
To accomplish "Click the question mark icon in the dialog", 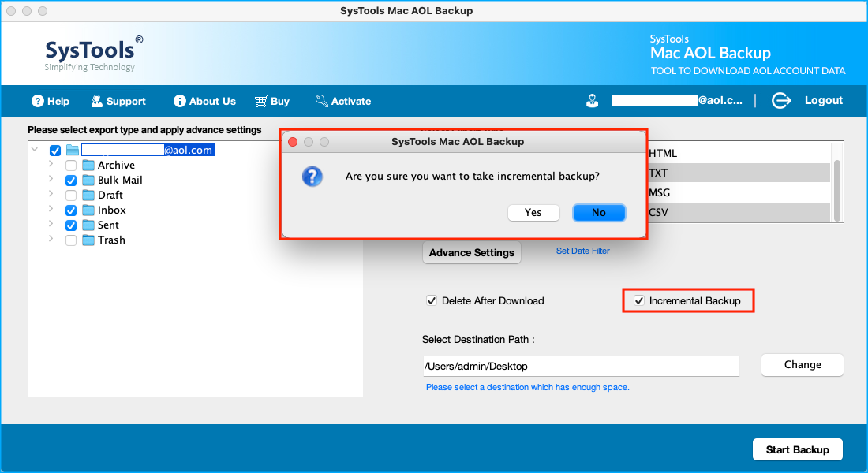I will click(x=312, y=177).
